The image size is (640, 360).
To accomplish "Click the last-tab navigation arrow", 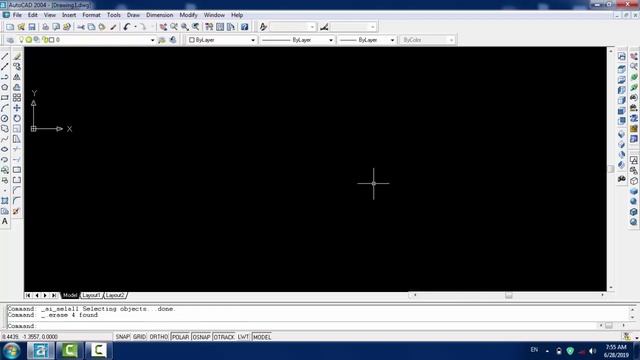I will tap(54, 295).
